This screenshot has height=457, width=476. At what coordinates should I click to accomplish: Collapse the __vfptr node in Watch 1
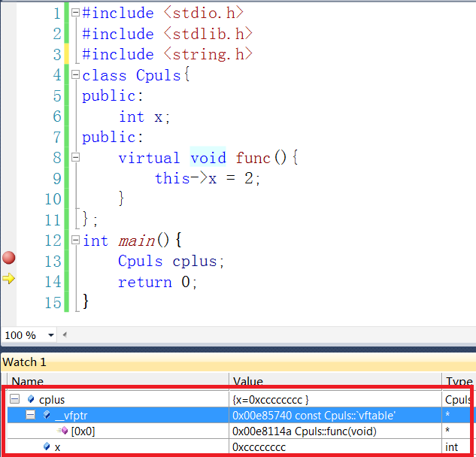pos(30,415)
